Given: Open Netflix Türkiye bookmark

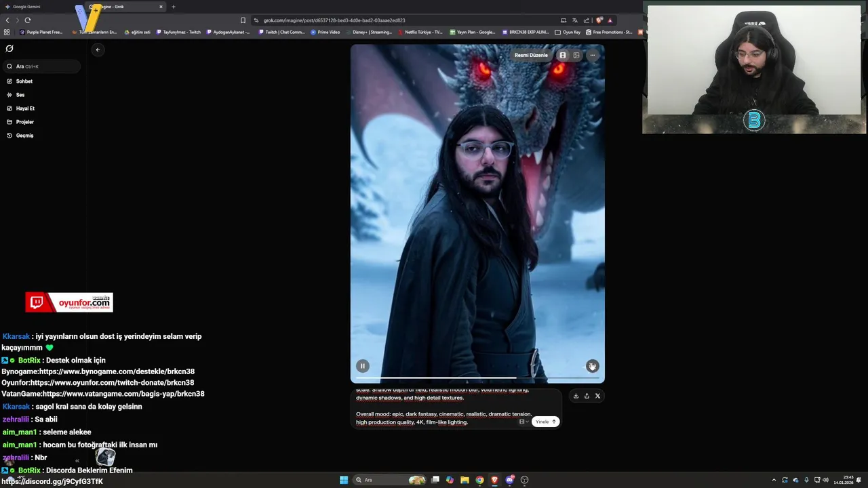Looking at the screenshot, I should pos(420,32).
